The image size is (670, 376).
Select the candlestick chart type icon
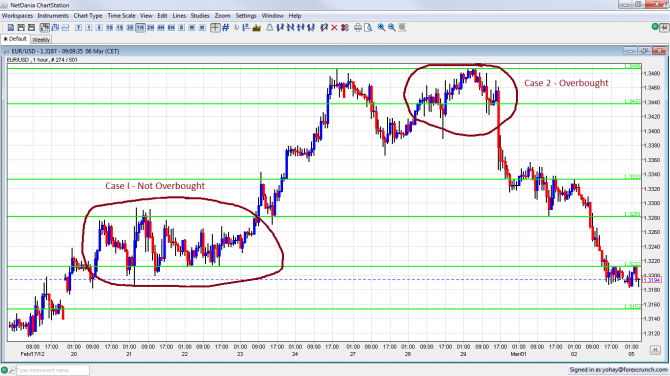44,27
